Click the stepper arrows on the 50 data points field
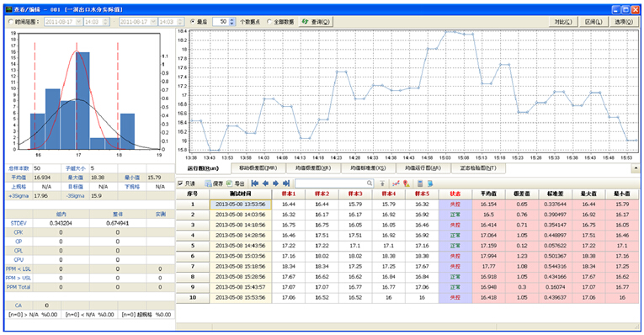 point(232,22)
